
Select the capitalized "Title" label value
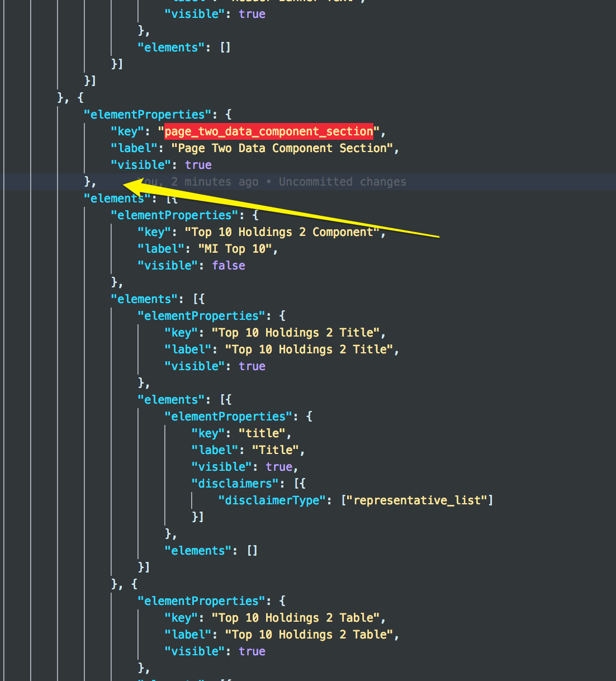276,450
